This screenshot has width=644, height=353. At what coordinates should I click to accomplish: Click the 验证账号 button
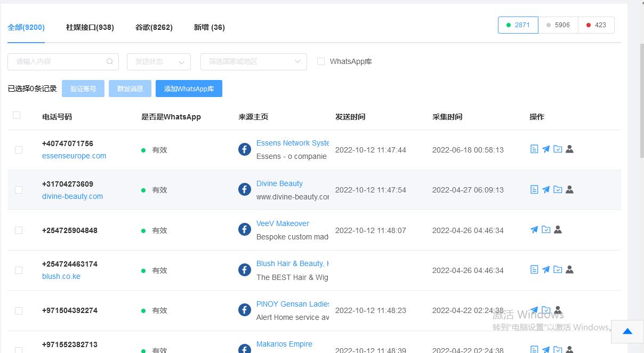(x=83, y=89)
